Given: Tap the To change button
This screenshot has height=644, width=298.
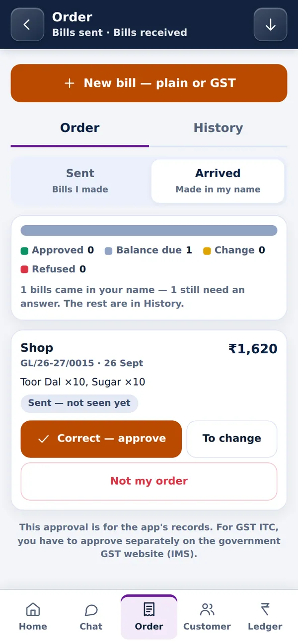Looking at the screenshot, I should coord(231,439).
